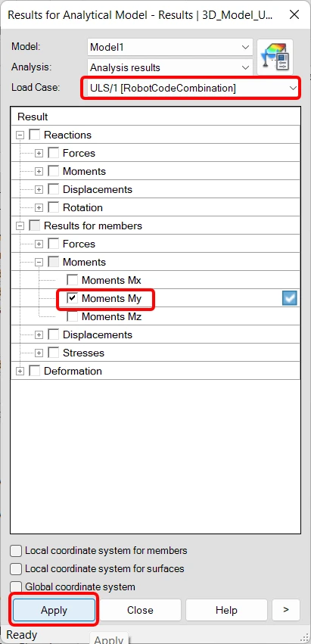Viewport: 311px width, 644px height.
Task: Select the Displacements item under Reactions
Action: point(98,189)
